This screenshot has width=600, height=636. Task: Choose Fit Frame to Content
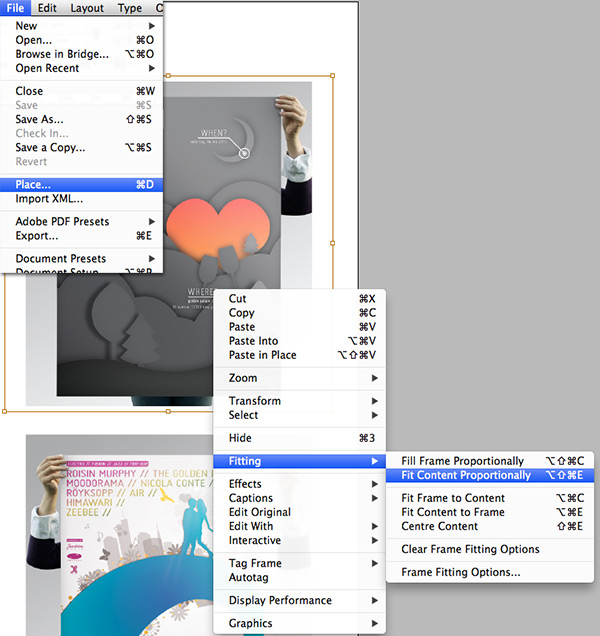(x=490, y=498)
